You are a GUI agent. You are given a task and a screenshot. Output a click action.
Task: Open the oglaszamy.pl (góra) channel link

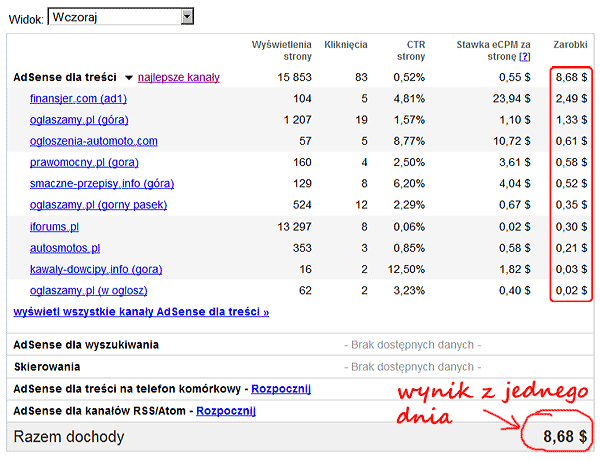79,120
